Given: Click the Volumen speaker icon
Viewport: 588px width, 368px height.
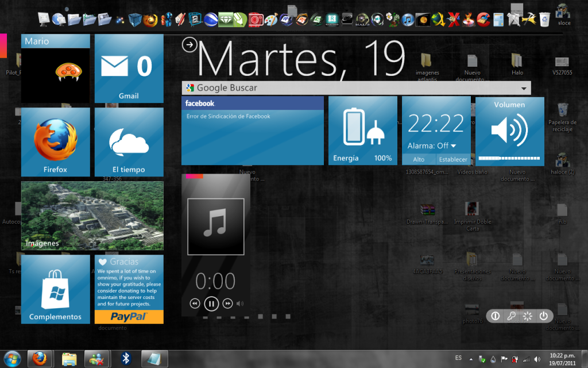Looking at the screenshot, I should [x=510, y=131].
